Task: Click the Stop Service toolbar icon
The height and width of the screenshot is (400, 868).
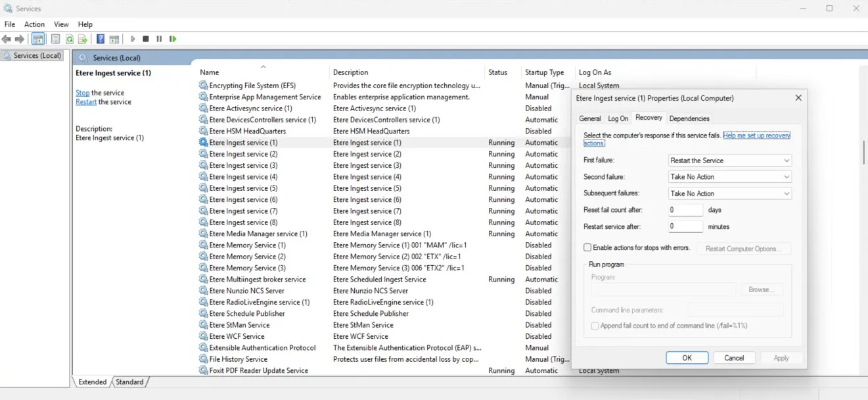Action: point(146,39)
